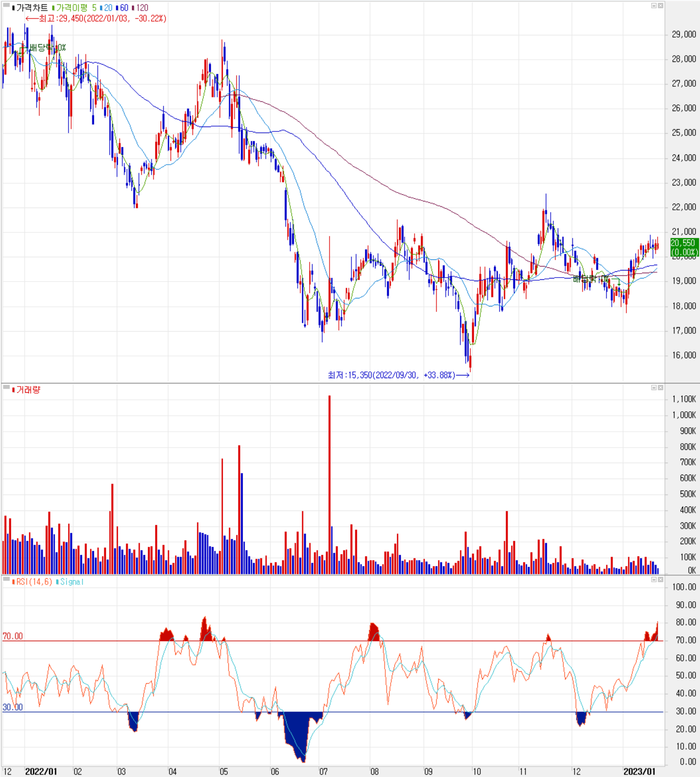Select the 20-day moving average legend
The height and width of the screenshot is (777, 700).
(x=106, y=8)
